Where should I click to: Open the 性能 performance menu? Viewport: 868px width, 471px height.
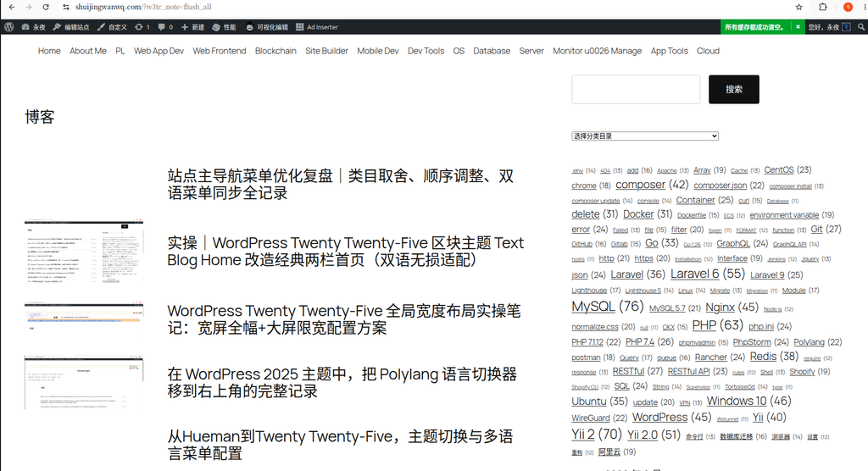click(224, 26)
